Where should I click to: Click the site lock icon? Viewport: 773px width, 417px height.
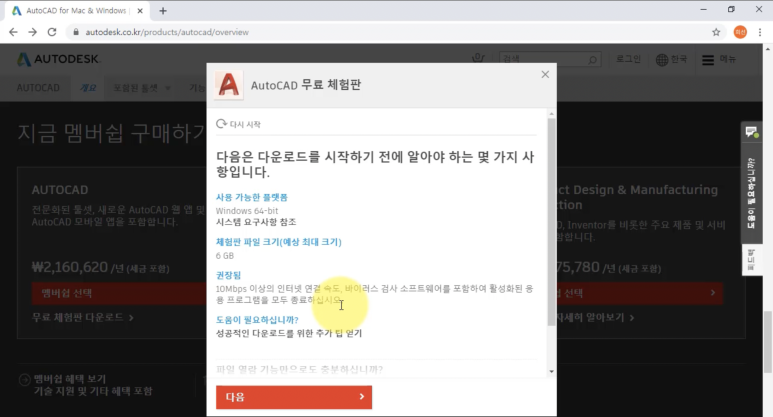[x=75, y=32]
